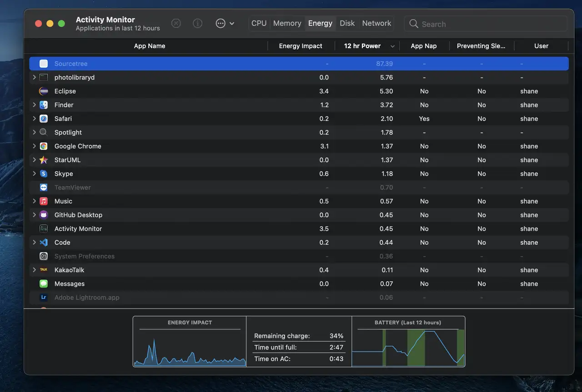Expand the Skype process group

(x=34, y=174)
